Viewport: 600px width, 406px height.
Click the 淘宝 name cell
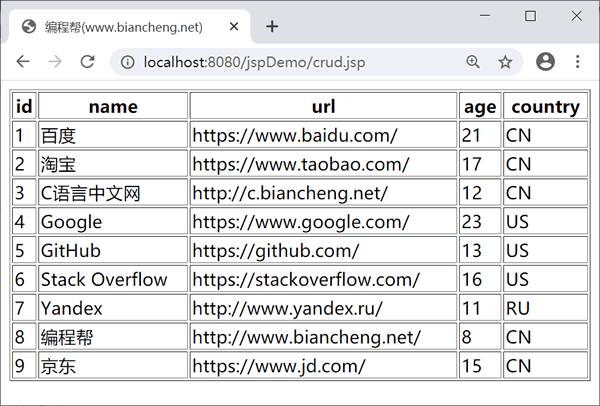(113, 164)
